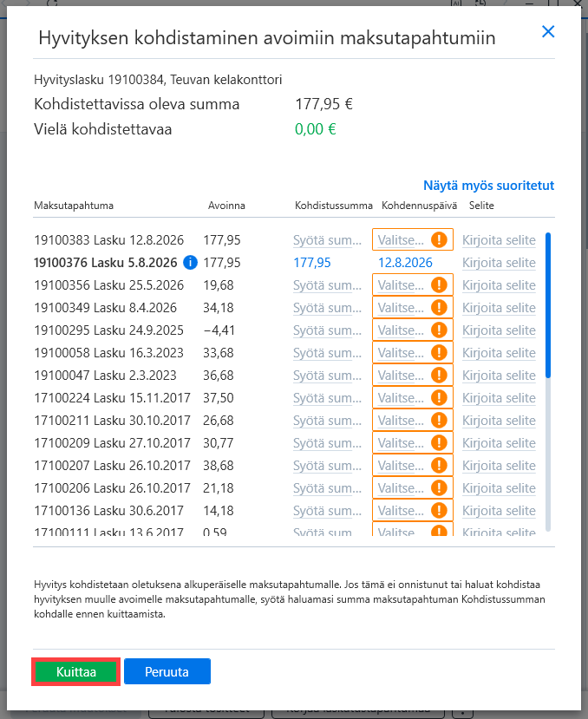The width and height of the screenshot is (588, 719).
Task: Click the warning icon in row 17100224
Action: [439, 397]
